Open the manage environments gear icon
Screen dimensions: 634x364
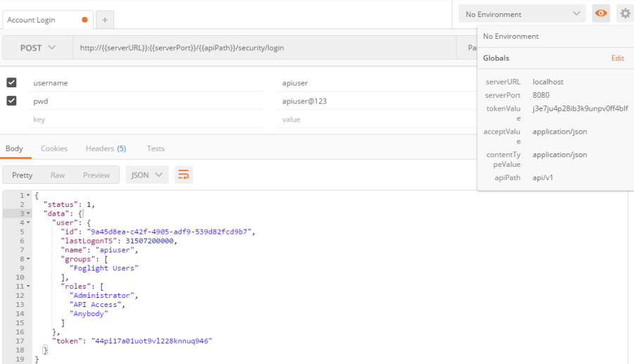point(624,14)
